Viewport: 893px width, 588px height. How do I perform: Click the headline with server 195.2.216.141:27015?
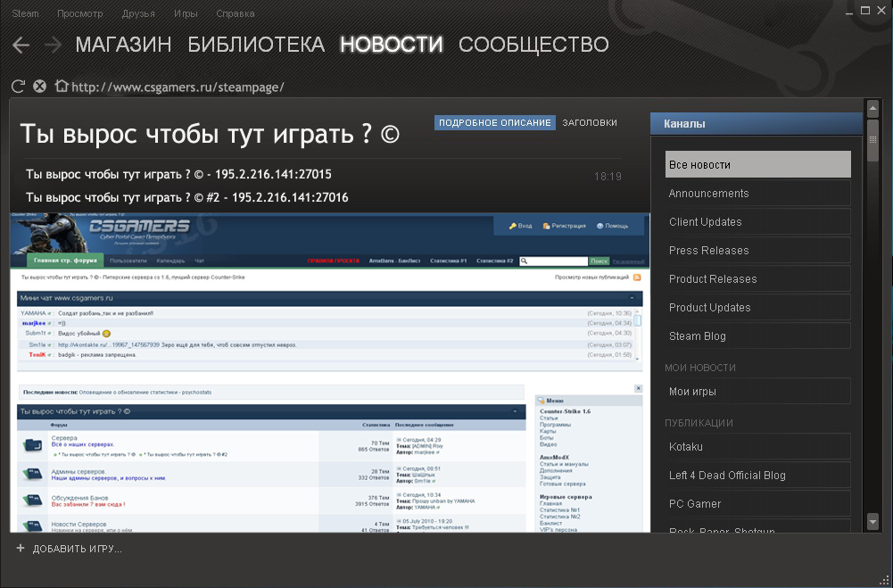(178, 174)
